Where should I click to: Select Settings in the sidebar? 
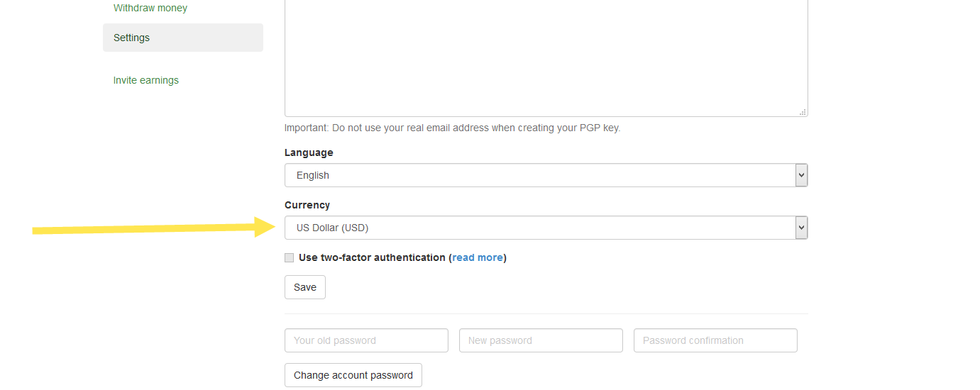click(x=183, y=38)
